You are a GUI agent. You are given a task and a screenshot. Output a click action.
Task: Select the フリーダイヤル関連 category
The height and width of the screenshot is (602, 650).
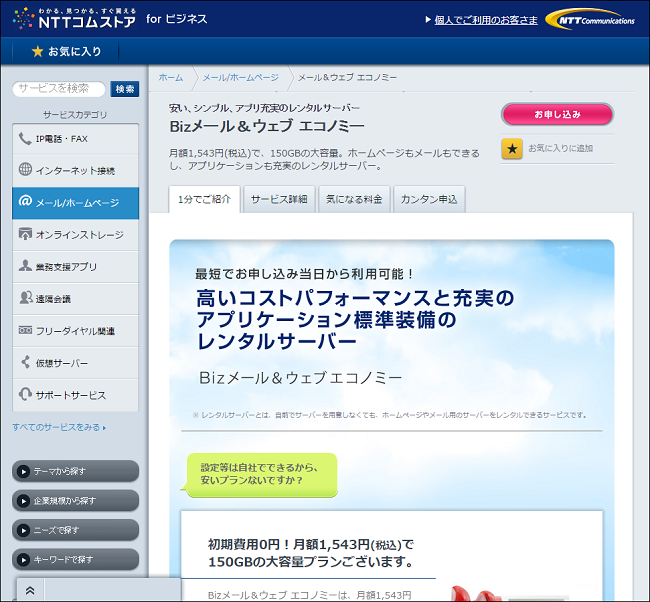pyautogui.click(x=75, y=331)
